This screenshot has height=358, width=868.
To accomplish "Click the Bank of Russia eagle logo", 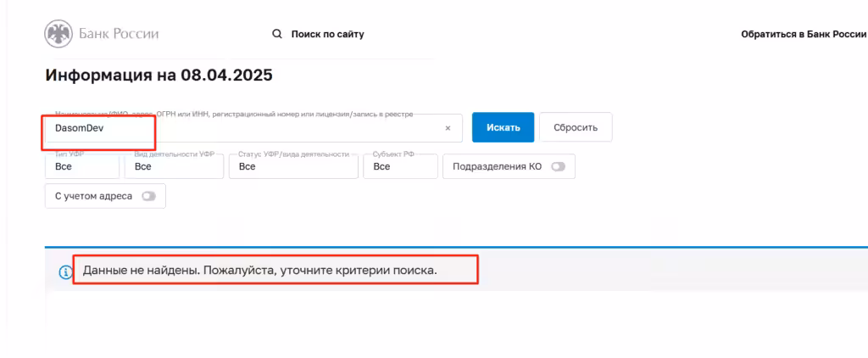I will pyautogui.click(x=58, y=35).
